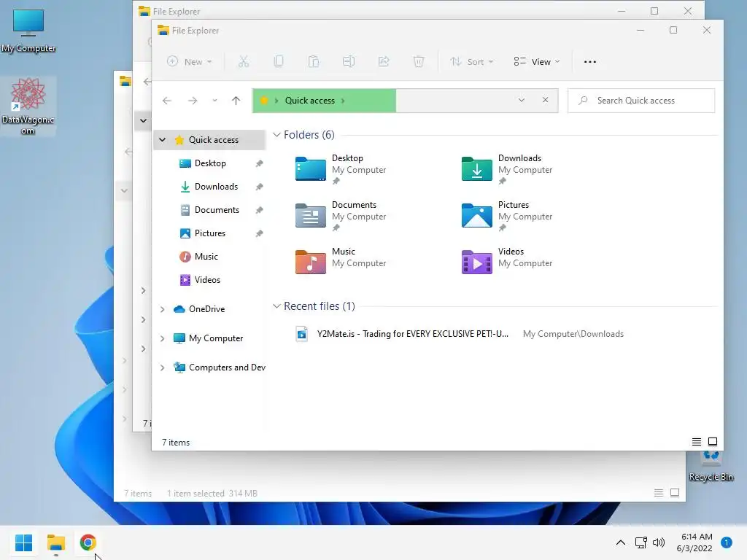Show hidden icons in system tray
747x560 pixels.
click(x=620, y=542)
